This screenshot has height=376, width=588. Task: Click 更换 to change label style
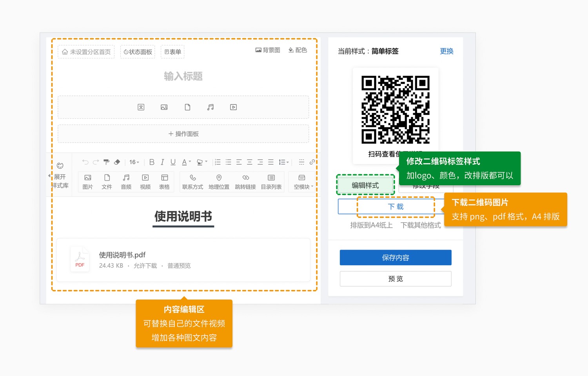pos(446,51)
